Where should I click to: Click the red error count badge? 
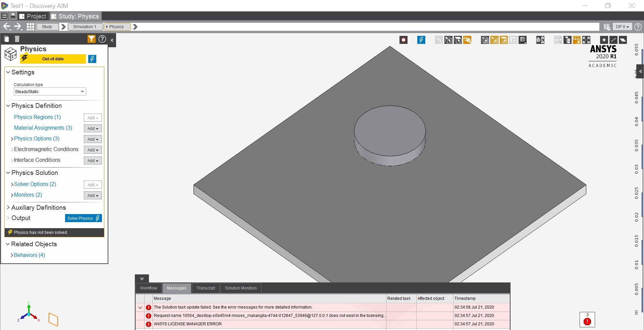(x=587, y=320)
